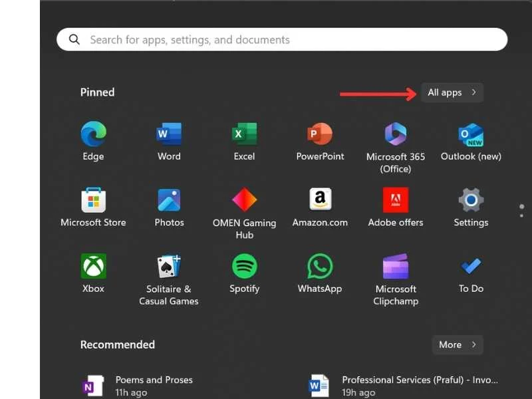
Task: Open the Amazon.com pinned shortcut
Action: click(320, 199)
